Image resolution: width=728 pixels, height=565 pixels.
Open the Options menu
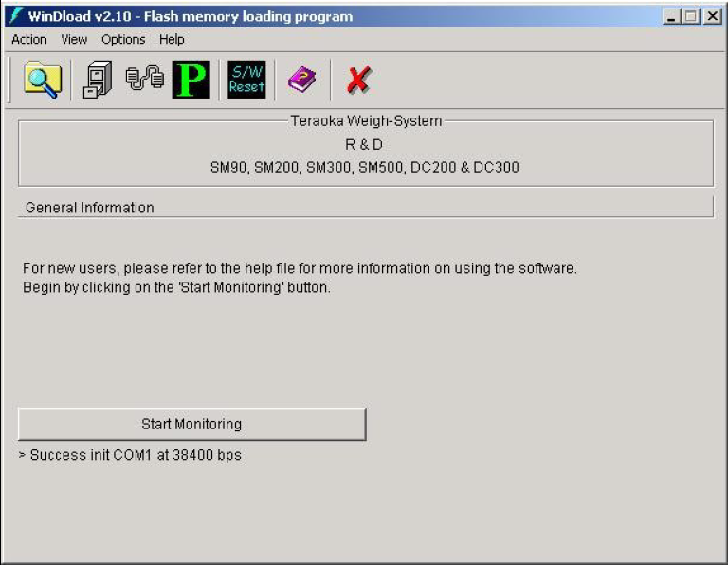coord(123,39)
